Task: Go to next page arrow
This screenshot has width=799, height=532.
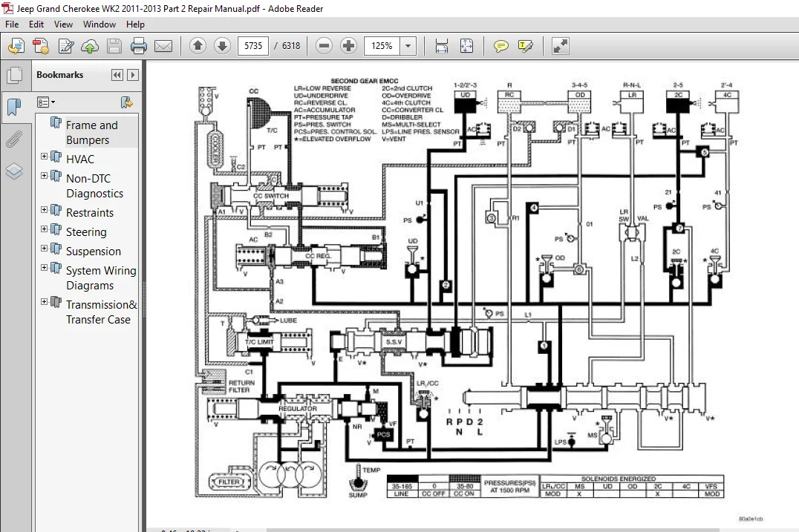Action: 222,46
